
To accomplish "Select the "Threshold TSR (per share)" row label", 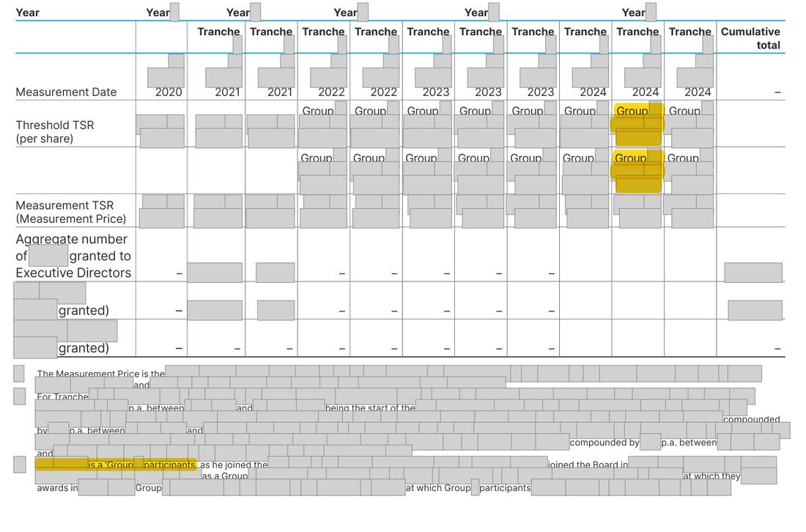I will [x=54, y=132].
